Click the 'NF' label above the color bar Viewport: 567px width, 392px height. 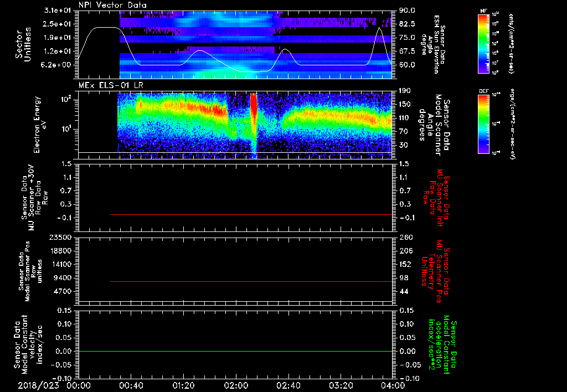tap(483, 11)
